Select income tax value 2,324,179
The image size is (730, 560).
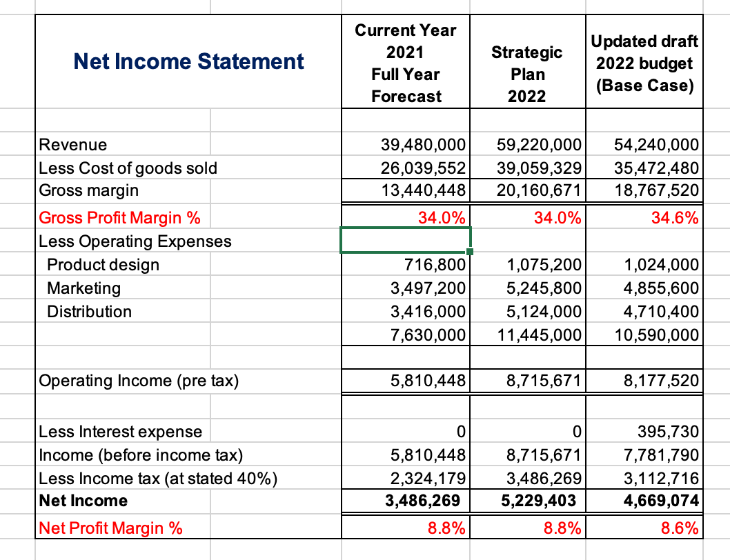pos(428,478)
